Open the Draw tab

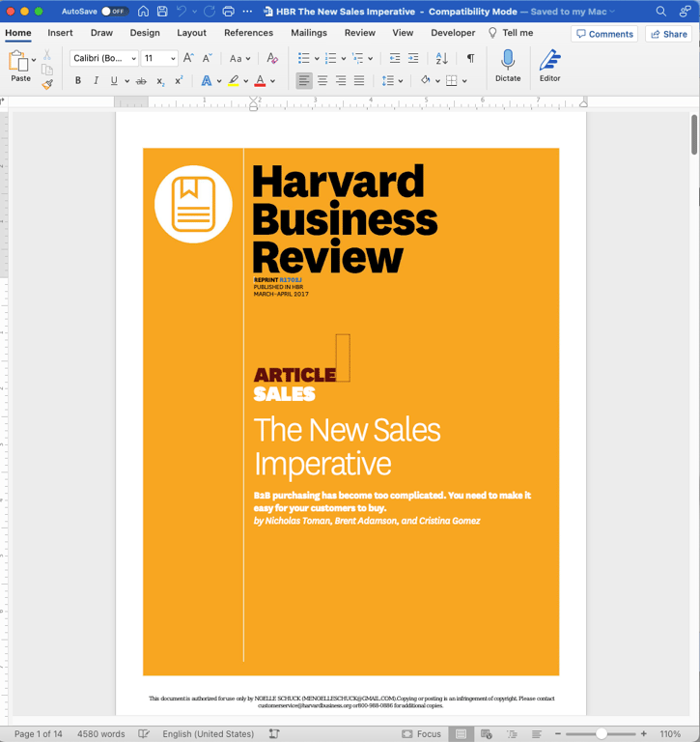[x=101, y=33]
